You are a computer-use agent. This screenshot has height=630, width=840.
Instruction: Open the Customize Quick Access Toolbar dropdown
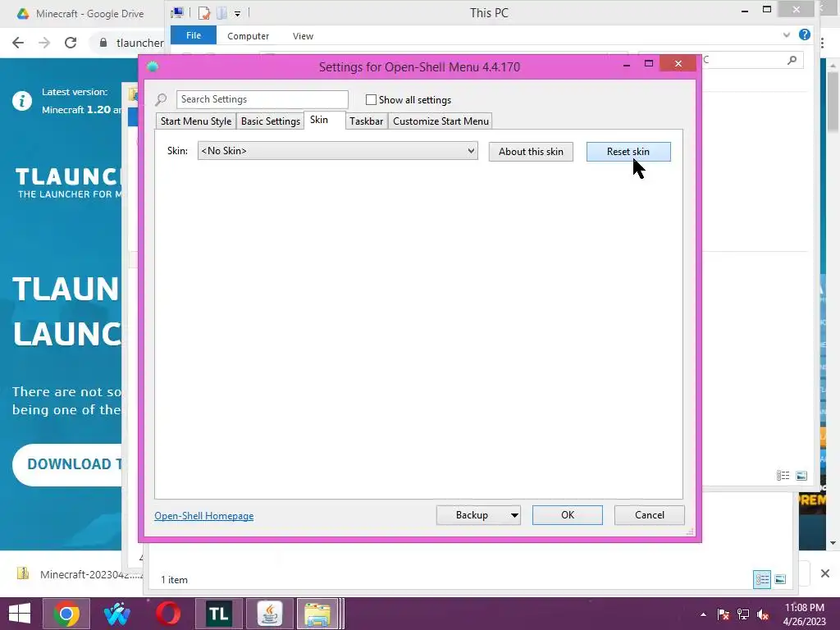(x=237, y=13)
